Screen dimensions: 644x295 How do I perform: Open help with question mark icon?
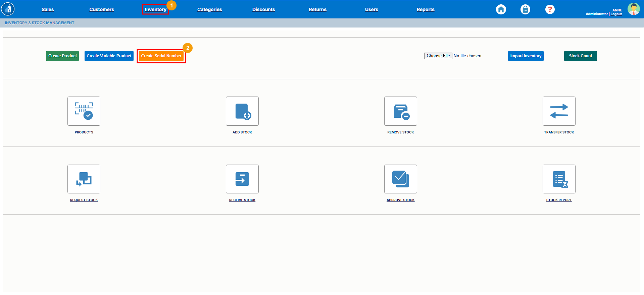[550, 9]
